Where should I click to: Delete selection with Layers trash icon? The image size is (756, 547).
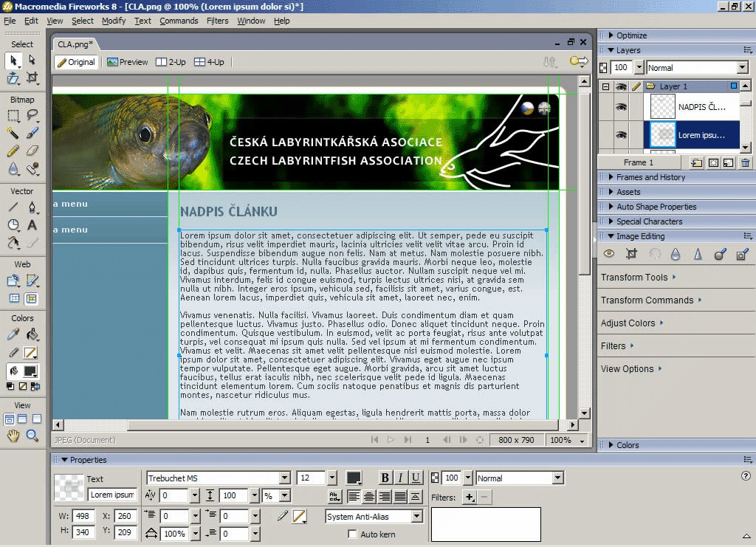(745, 163)
